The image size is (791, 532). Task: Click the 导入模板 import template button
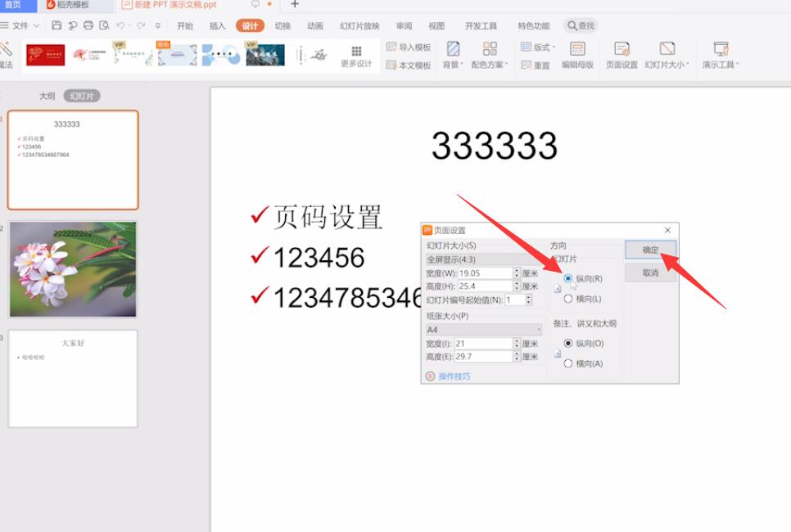(409, 47)
